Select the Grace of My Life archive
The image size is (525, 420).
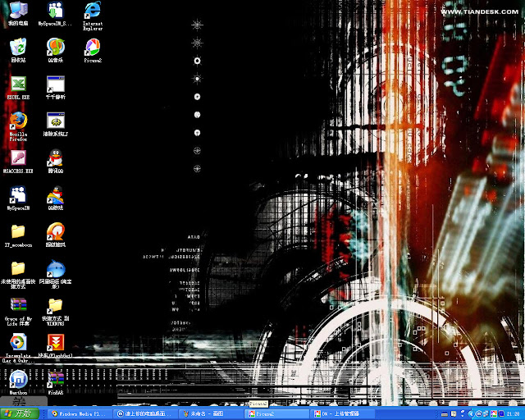click(18, 312)
